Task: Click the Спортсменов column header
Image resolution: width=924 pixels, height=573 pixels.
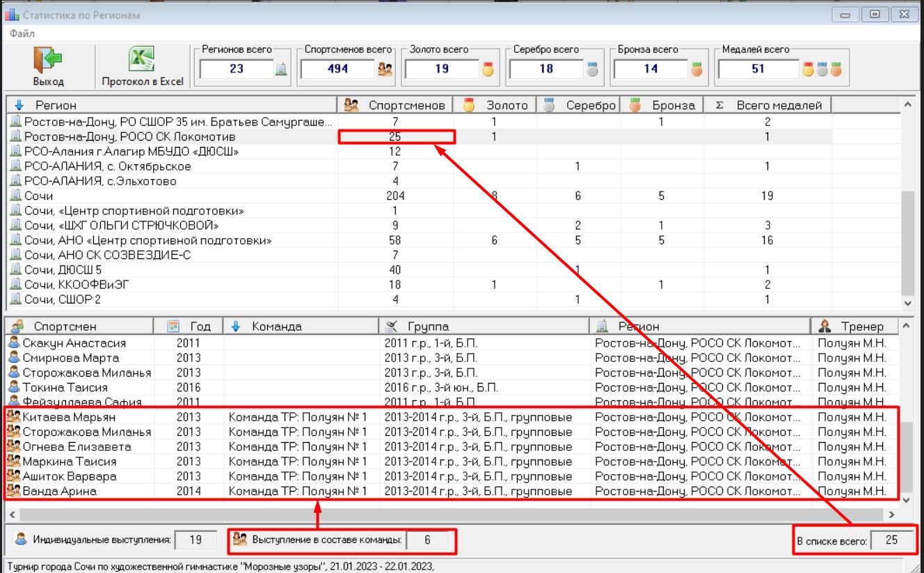Action: tap(395, 105)
